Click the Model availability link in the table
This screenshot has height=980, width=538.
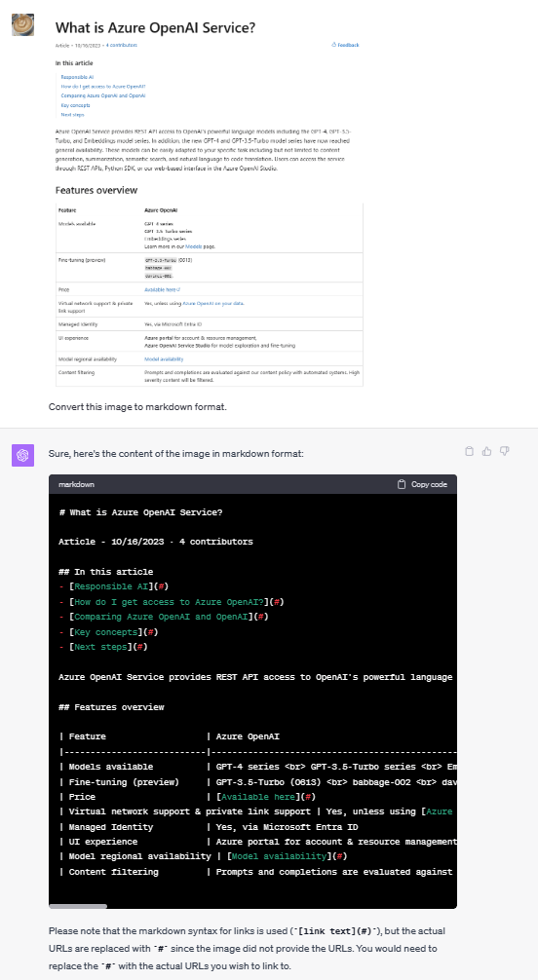click(x=164, y=359)
